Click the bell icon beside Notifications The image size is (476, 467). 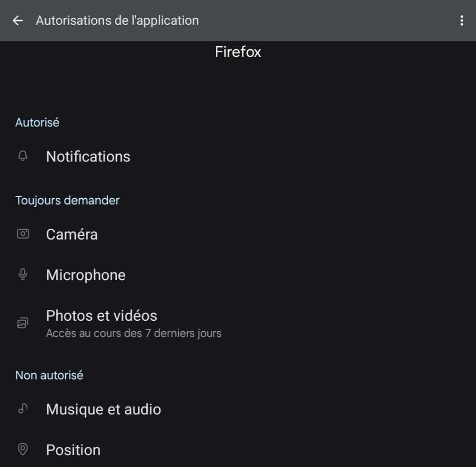[x=22, y=156]
